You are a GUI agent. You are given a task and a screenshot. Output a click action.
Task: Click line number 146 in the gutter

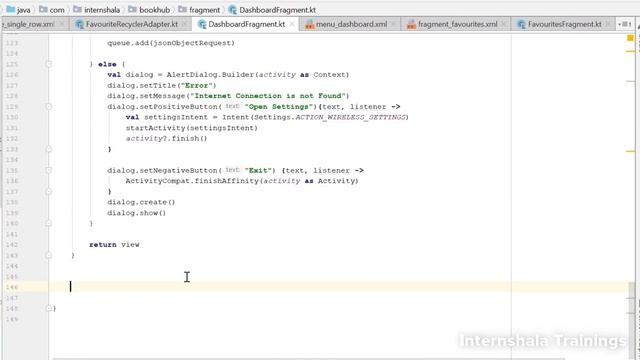12,287
